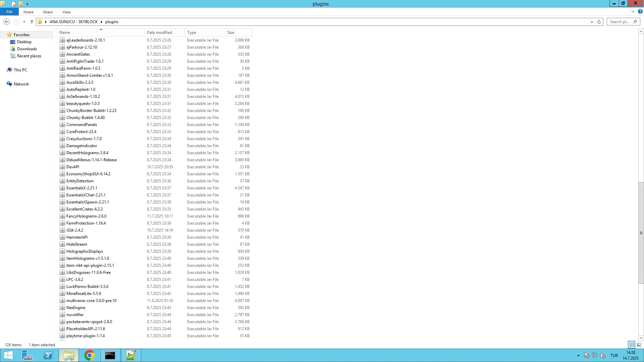Open Google Chrome from taskbar

90,355
